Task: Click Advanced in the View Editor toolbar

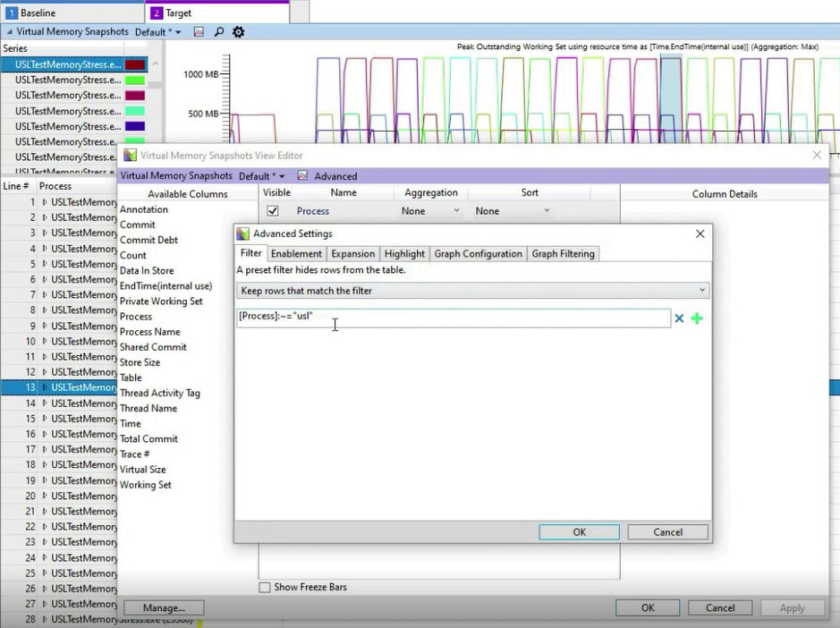Action: click(x=335, y=176)
